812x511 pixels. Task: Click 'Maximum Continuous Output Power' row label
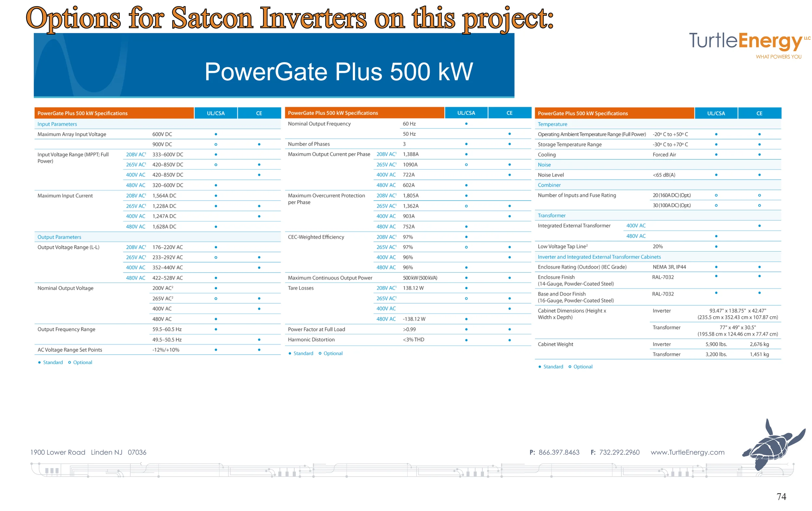(330, 278)
